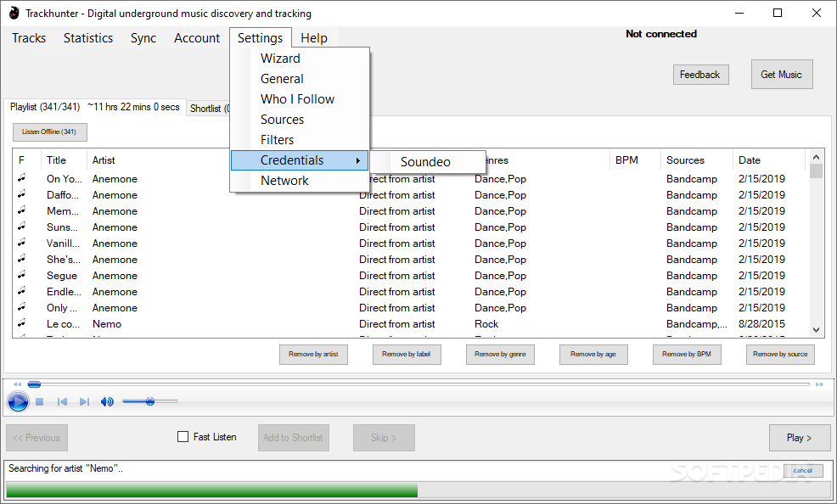Click the music note icon on the 'Segue' row

22,275
